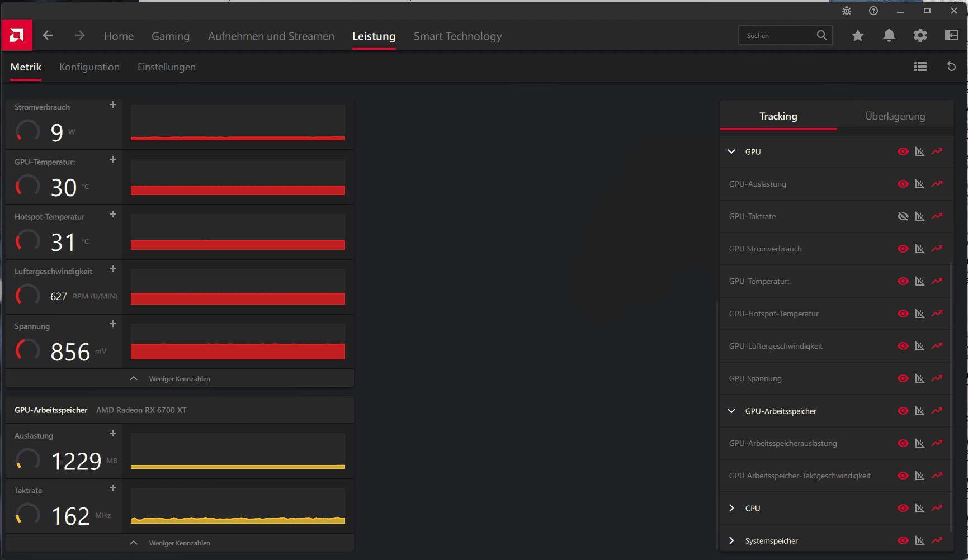
Task: Hide GPU-Hotspot-Temperatur via eye icon
Action: click(x=903, y=314)
